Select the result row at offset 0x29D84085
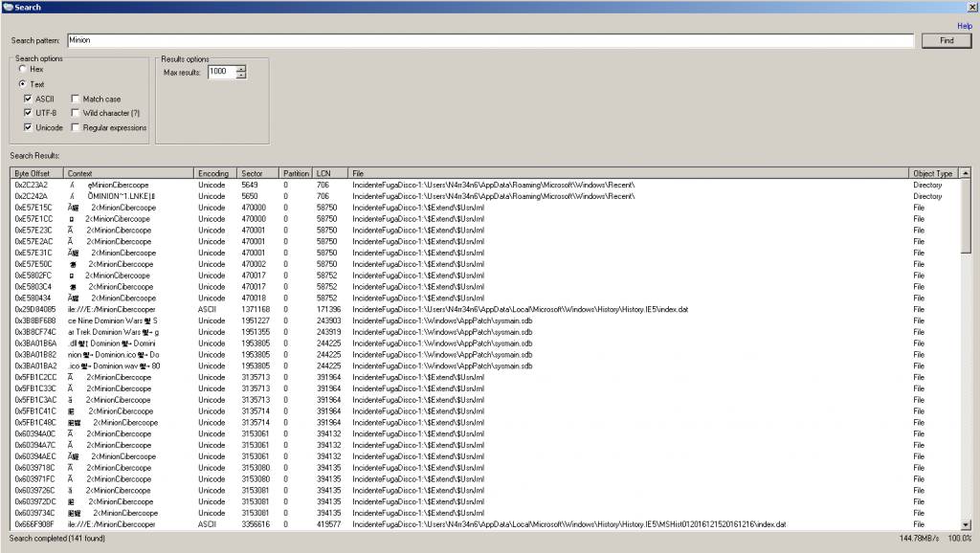 (36, 309)
